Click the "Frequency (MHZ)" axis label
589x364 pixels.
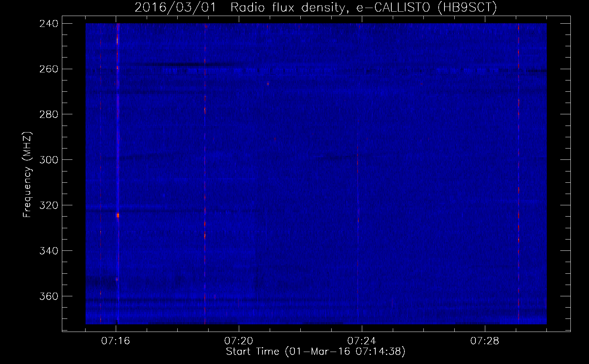(x=27, y=175)
